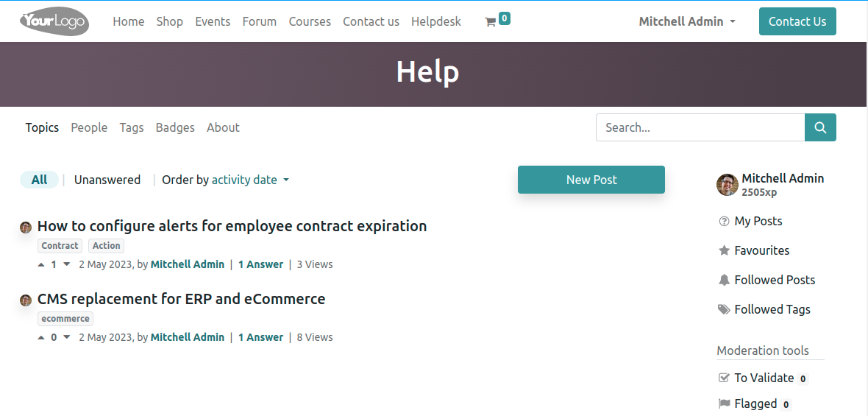868x416 pixels.
Task: Open My Posts in the sidebar
Action: (758, 222)
